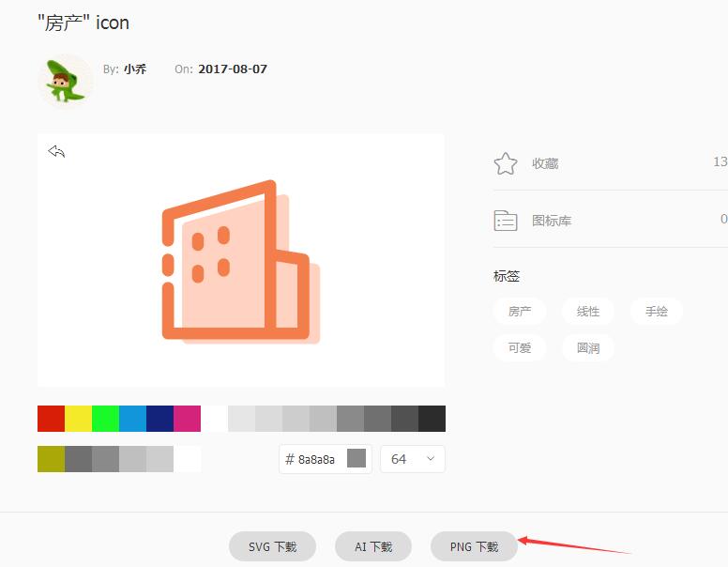
Task: Click the author avatar image
Action: (65, 81)
